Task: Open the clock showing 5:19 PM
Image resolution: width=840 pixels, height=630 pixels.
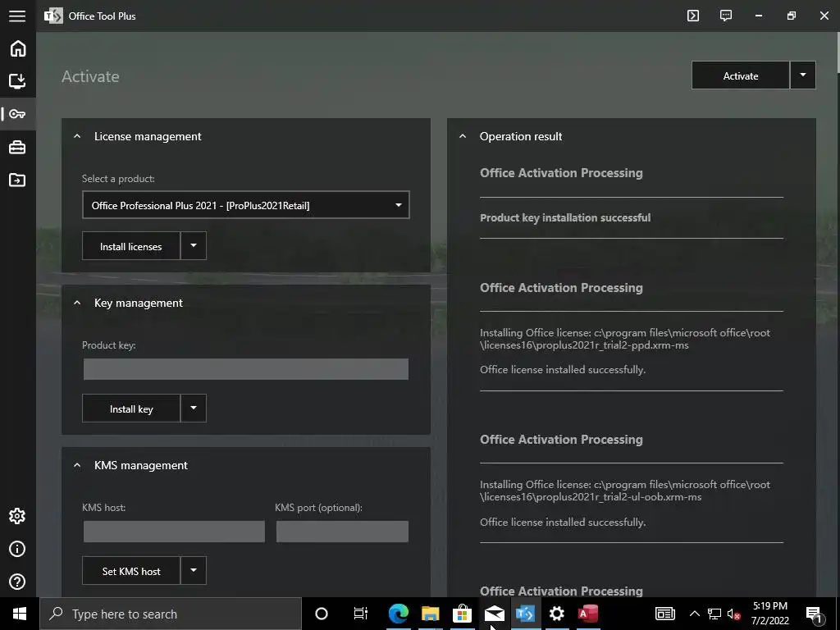Action: [769, 614]
